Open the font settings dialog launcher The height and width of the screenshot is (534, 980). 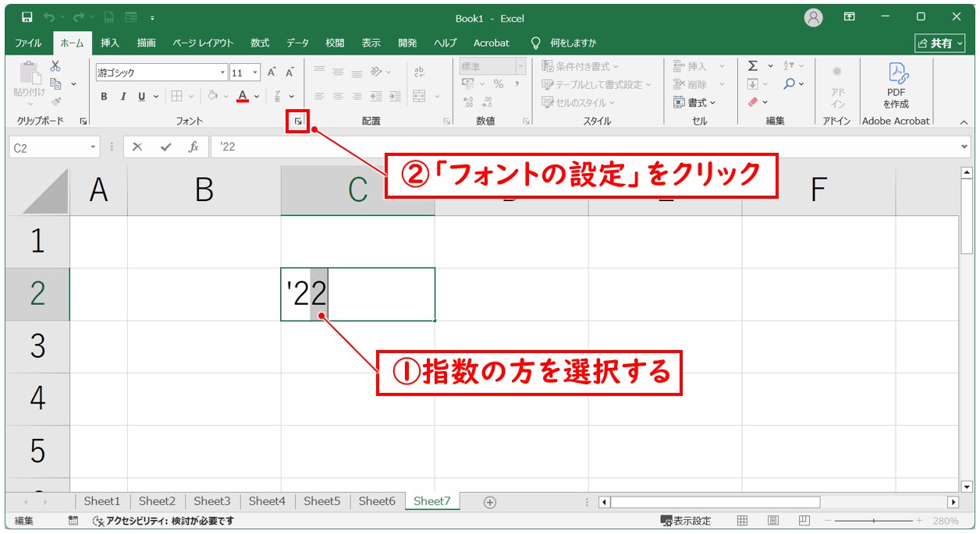[297, 121]
